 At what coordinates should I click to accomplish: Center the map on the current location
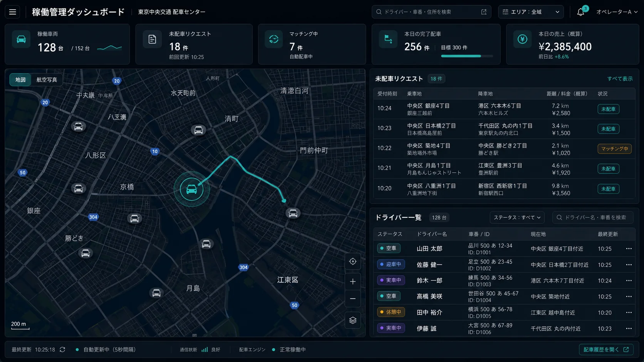(x=353, y=262)
